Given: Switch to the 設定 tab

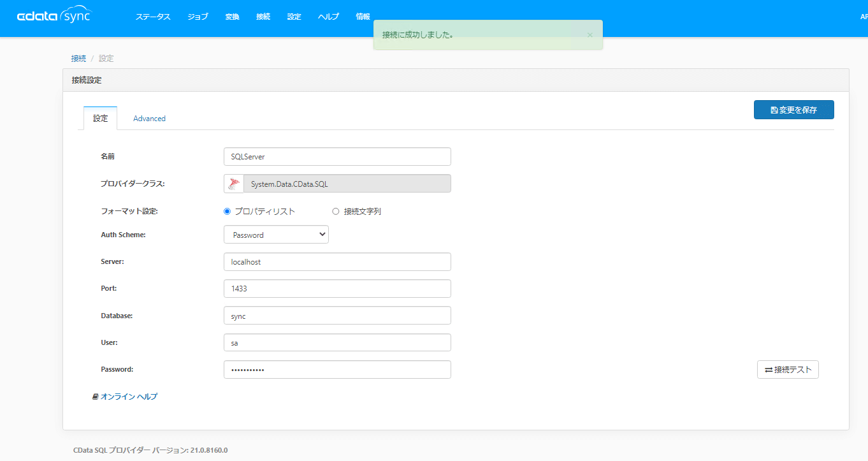Looking at the screenshot, I should pos(101,118).
